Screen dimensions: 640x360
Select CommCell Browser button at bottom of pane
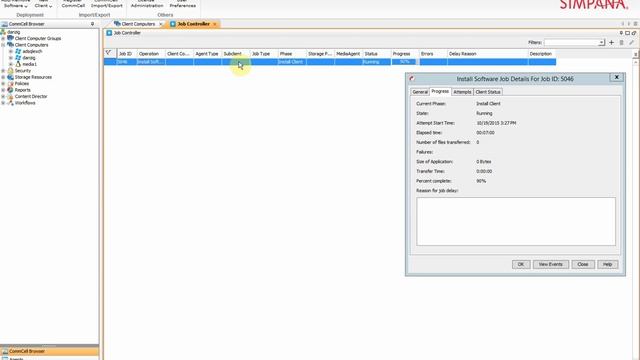pos(49,351)
